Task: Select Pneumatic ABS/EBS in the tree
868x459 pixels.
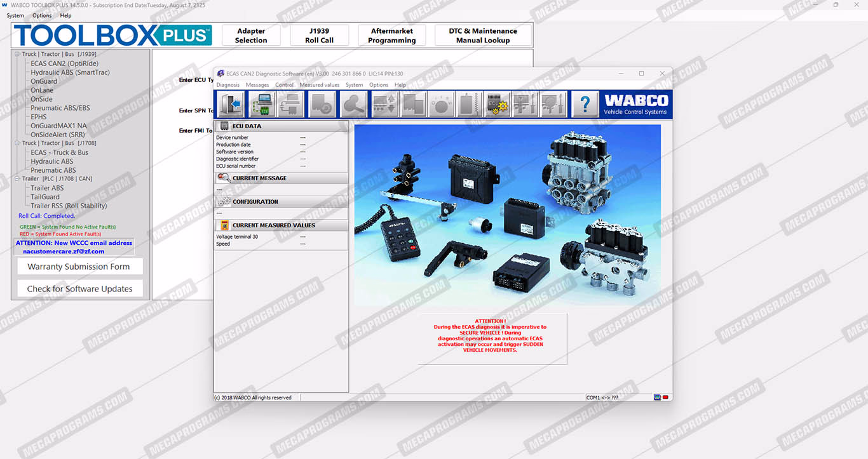Action: [60, 108]
